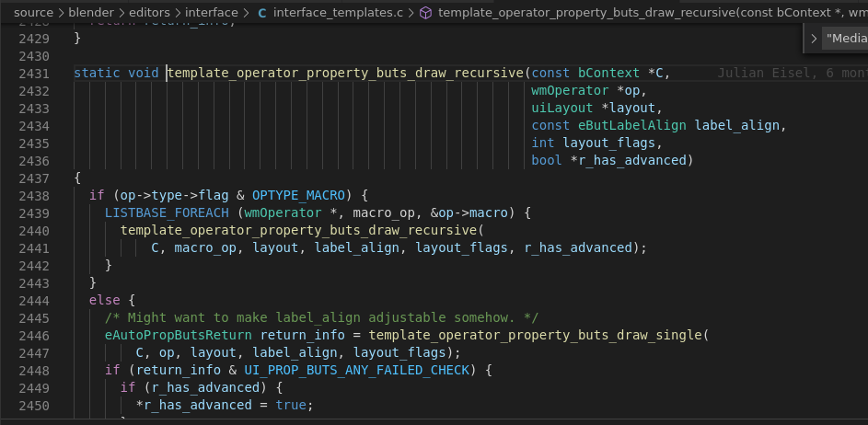Click line number 2438 in the gutter
The width and height of the screenshot is (868, 425).
(34, 196)
